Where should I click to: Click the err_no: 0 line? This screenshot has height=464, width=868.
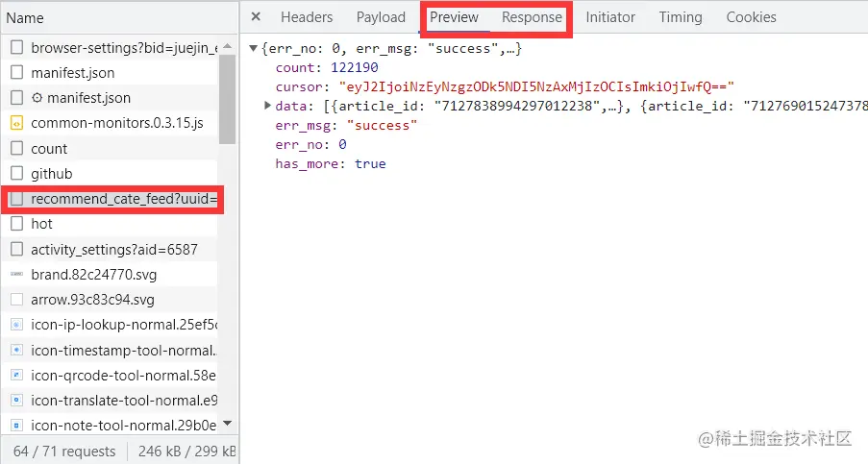tap(311, 144)
